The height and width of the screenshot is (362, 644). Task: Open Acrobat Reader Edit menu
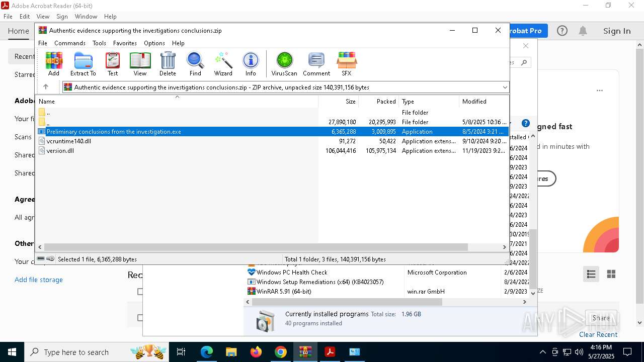pos(25,17)
